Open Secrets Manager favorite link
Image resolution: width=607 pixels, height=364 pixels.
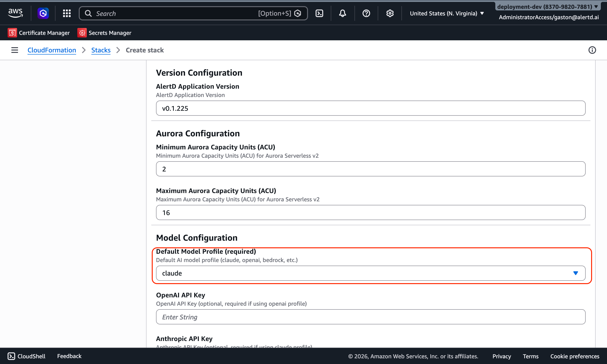(x=110, y=33)
